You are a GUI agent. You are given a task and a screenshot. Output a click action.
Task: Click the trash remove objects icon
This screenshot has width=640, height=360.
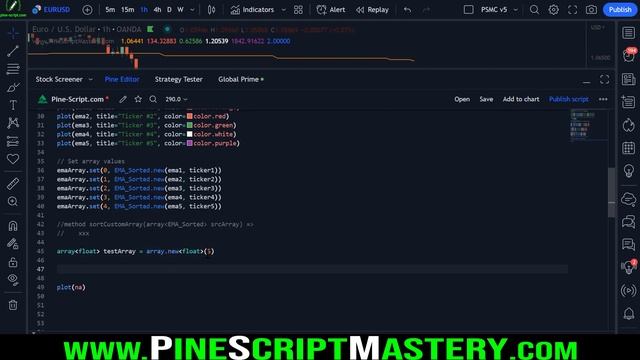(13, 305)
